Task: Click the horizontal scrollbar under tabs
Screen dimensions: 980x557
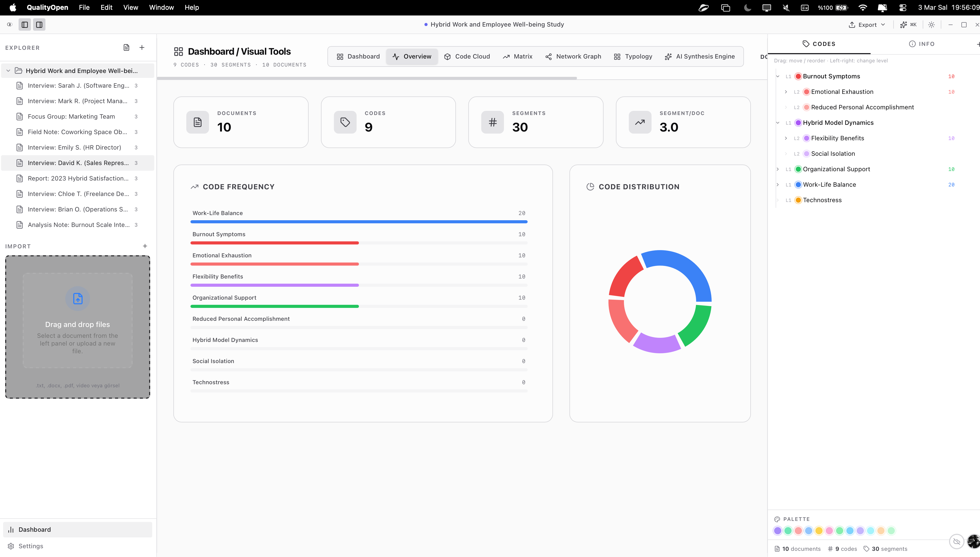Action: (367, 78)
